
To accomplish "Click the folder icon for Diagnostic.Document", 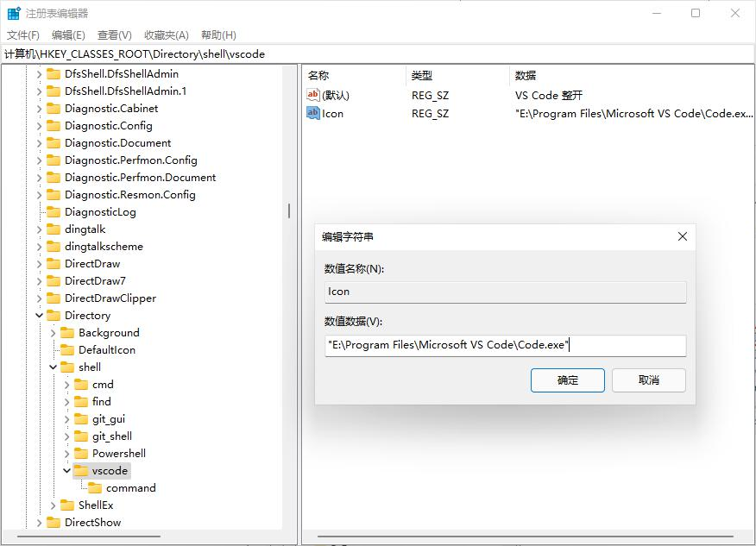I will click(x=54, y=143).
